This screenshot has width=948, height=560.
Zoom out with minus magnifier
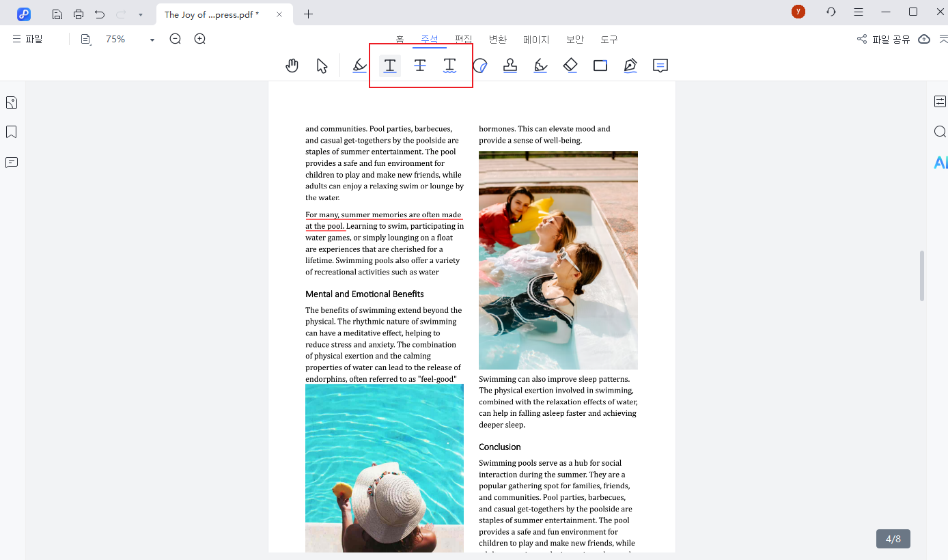[x=176, y=39]
